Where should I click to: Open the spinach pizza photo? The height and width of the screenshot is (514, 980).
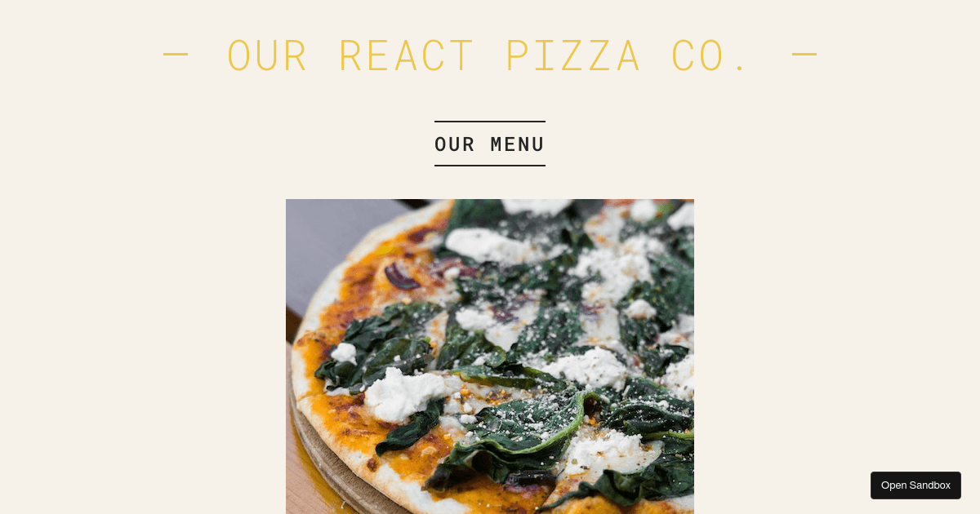coord(490,357)
